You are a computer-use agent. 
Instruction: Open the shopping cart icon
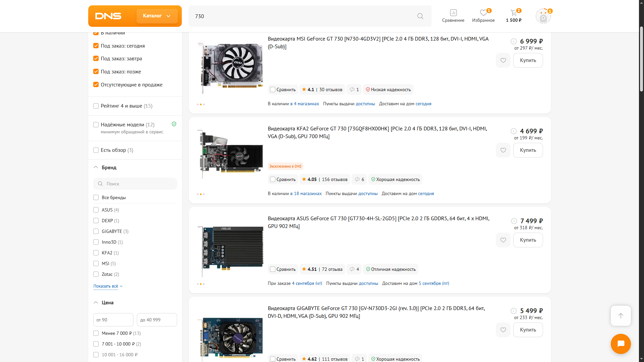(x=514, y=13)
